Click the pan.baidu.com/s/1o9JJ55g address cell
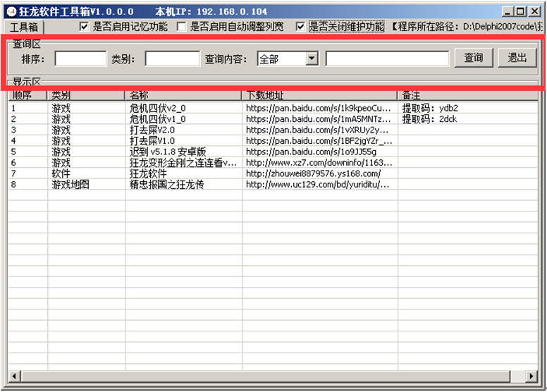The width and height of the screenshot is (547, 392). pos(320,152)
